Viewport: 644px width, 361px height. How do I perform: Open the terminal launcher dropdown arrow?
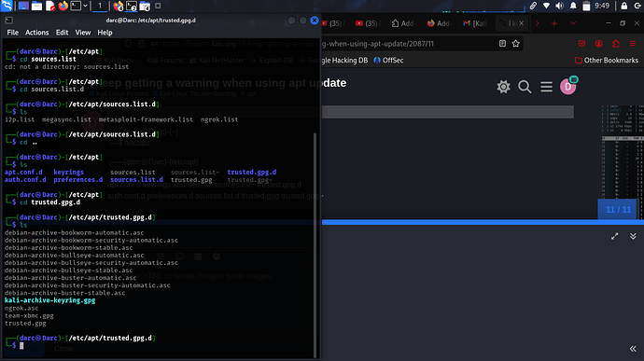(85, 6)
